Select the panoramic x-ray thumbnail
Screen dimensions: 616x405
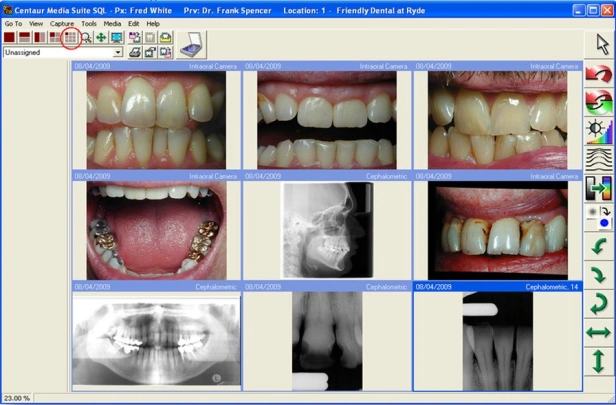pyautogui.click(x=156, y=342)
